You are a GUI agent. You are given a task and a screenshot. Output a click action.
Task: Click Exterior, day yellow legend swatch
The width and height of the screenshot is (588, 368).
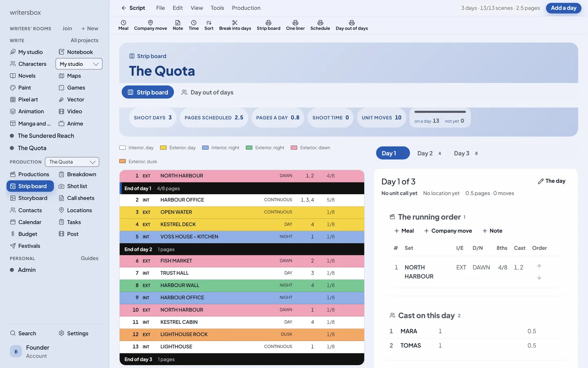[163, 148]
